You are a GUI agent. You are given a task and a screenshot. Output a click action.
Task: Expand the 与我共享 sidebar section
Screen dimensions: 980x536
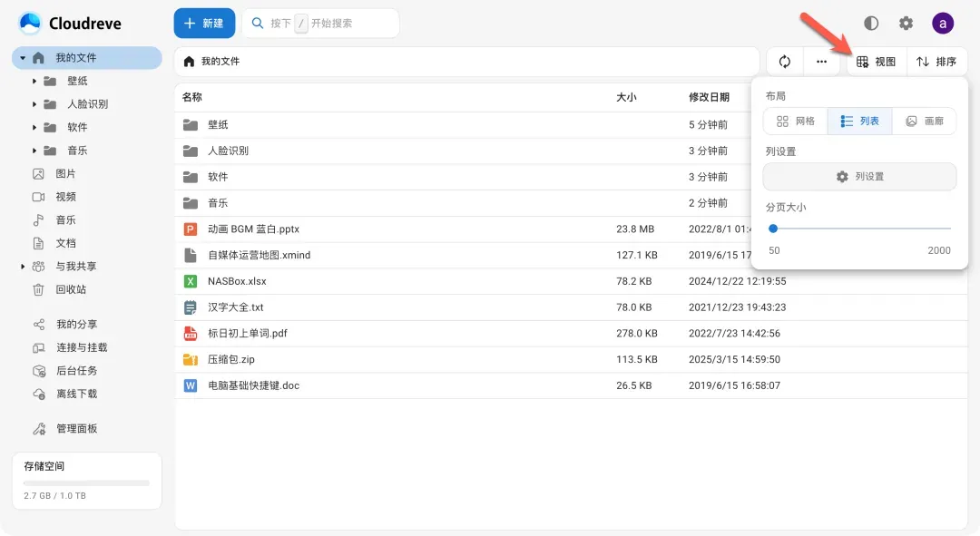click(x=23, y=267)
